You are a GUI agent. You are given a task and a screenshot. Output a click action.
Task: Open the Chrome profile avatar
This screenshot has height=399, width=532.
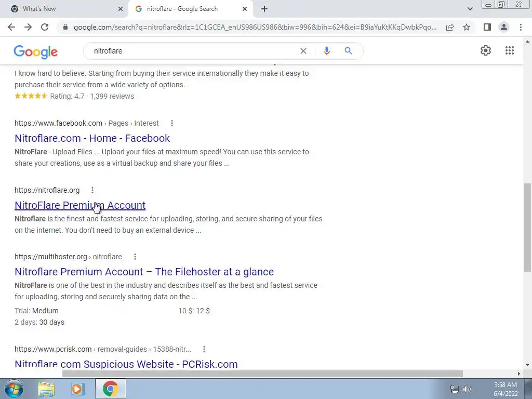click(x=504, y=27)
